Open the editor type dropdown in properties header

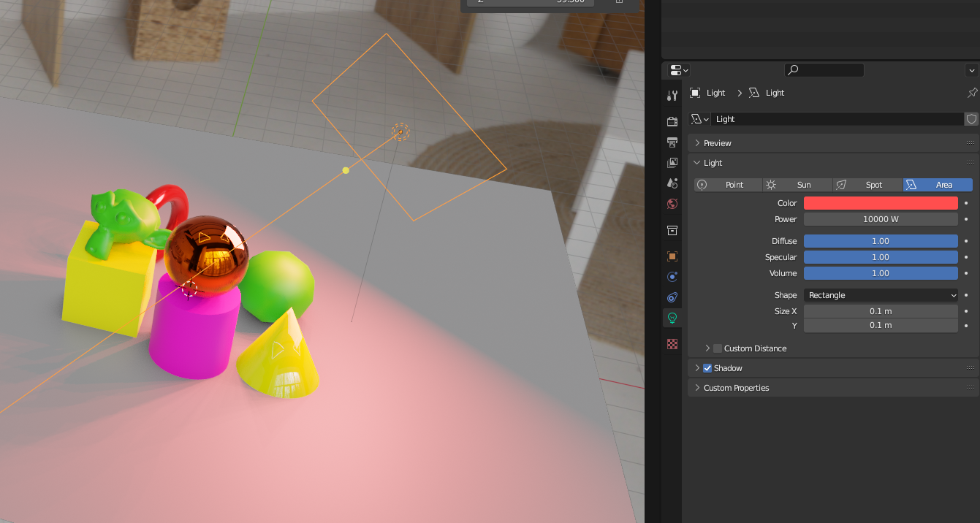pos(679,70)
